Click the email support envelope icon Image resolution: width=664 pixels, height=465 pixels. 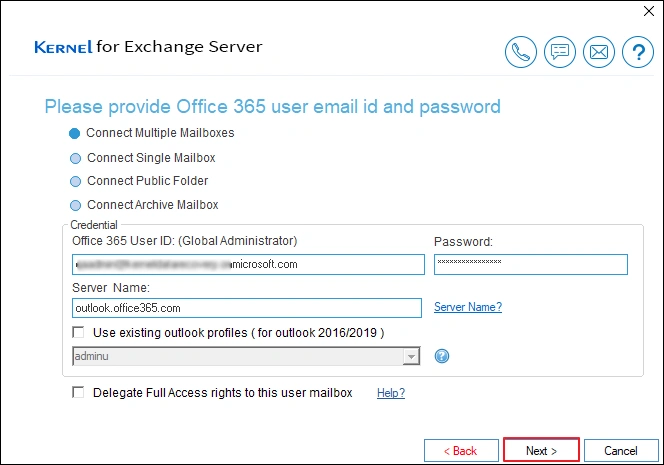click(x=598, y=52)
